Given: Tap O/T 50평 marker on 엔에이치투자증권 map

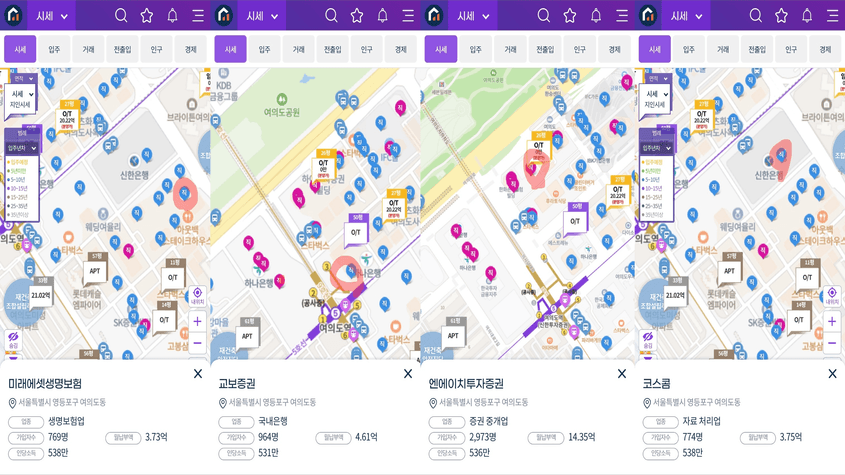Looking at the screenshot, I should click(575, 219).
